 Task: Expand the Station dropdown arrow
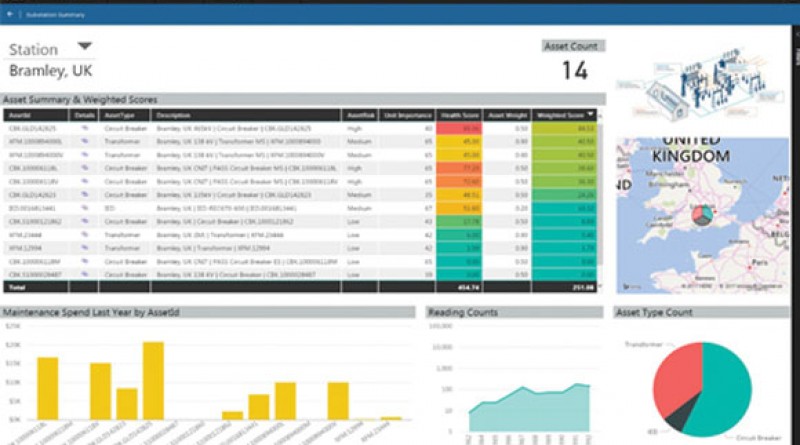[84, 46]
